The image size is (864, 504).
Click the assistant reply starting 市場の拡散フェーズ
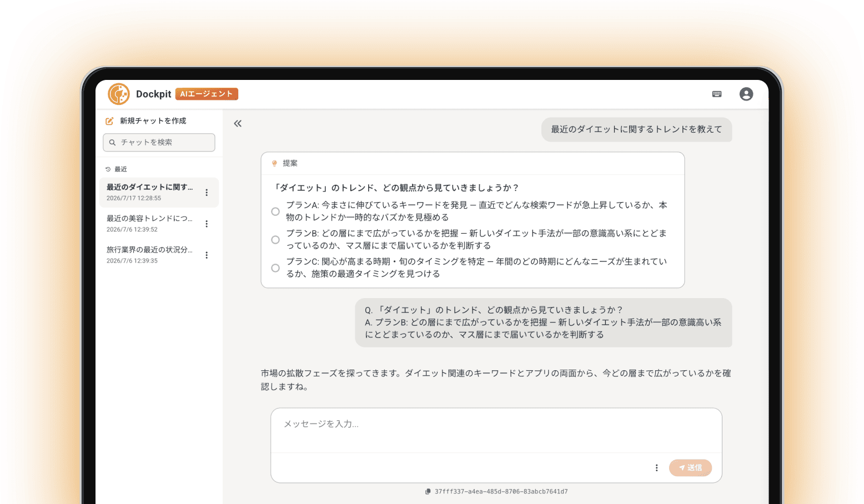tap(496, 380)
